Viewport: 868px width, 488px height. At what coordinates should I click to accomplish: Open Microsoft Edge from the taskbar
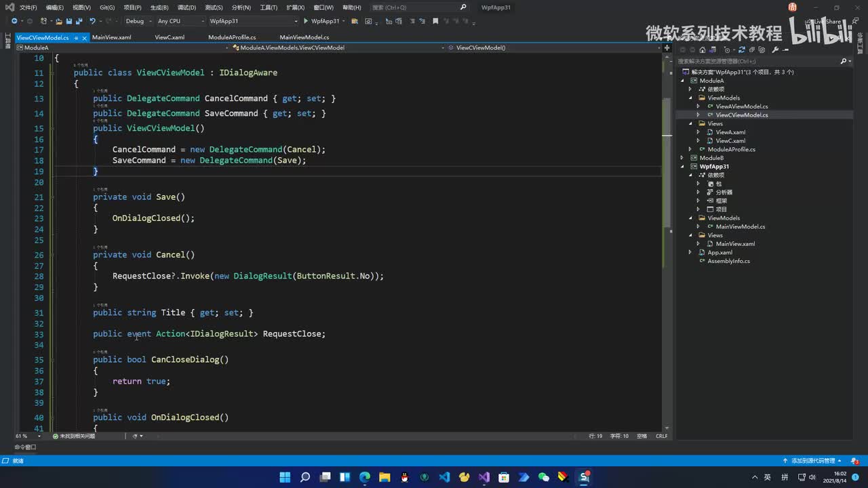click(365, 477)
